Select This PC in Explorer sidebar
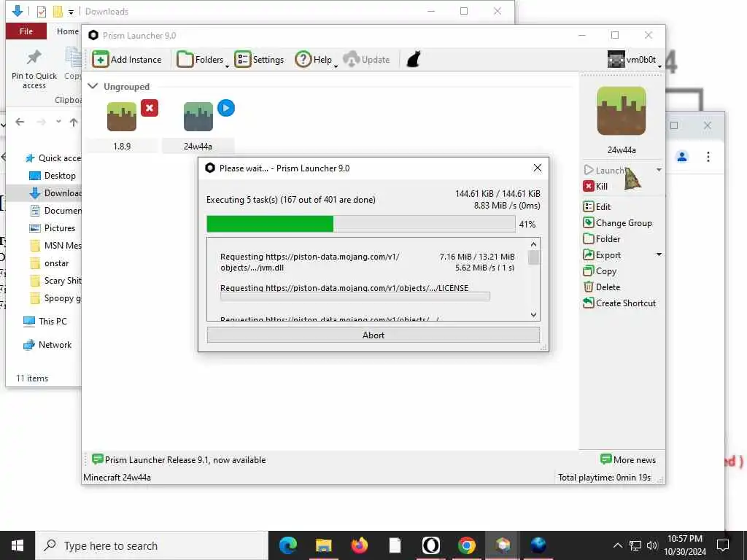 45,321
